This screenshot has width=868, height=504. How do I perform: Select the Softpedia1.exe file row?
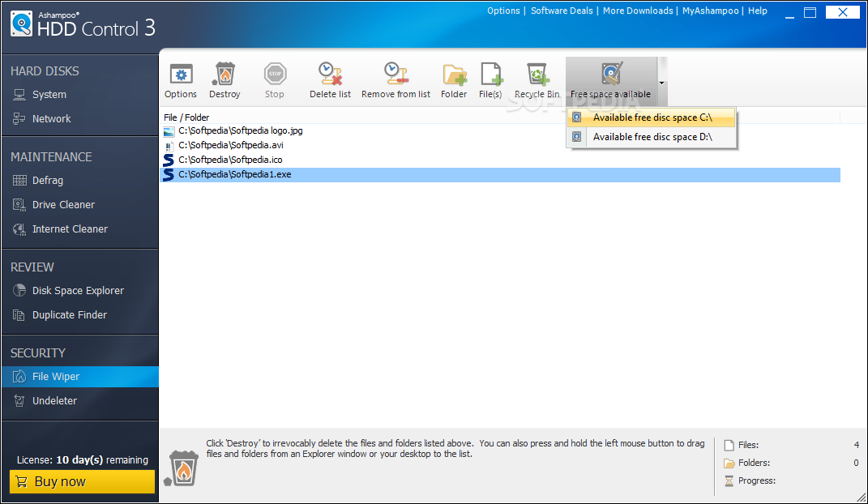[x=500, y=175]
